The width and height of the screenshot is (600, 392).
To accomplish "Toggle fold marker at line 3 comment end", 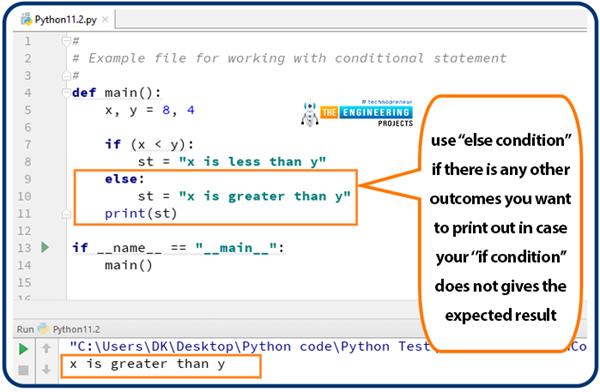I will [x=66, y=75].
